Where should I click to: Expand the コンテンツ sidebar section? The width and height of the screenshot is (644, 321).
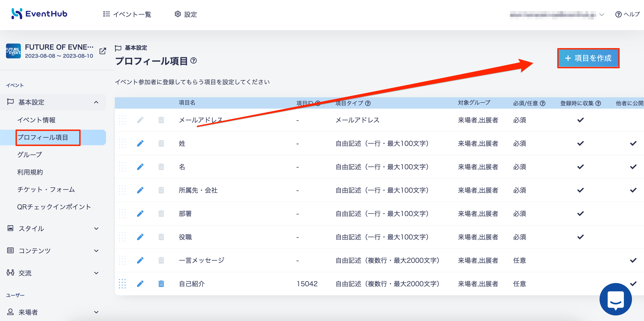tap(53, 251)
